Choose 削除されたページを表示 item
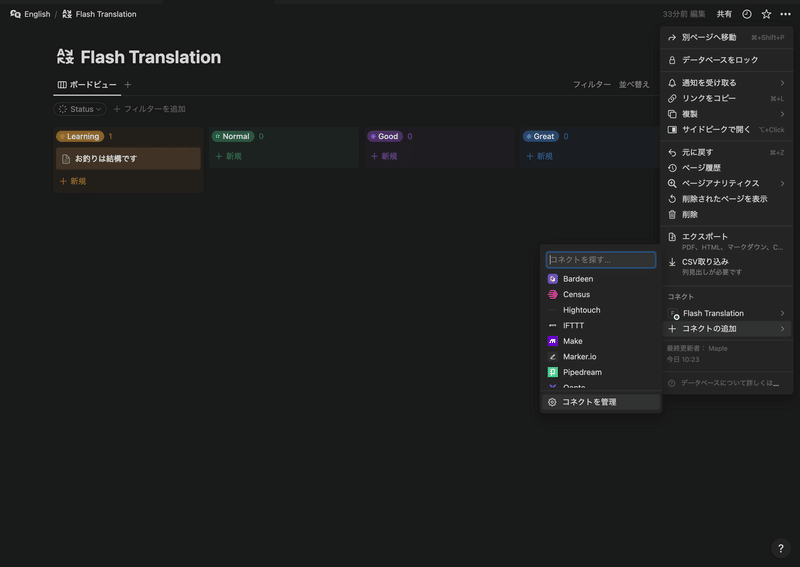Screen dimensions: 800x567 click(x=727, y=199)
